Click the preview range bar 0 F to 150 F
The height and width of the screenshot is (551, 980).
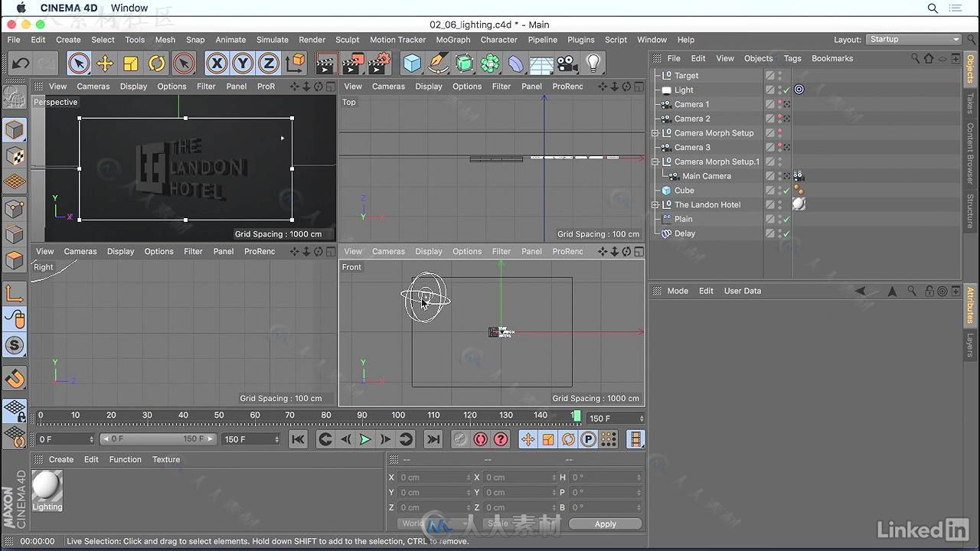pyautogui.click(x=158, y=439)
